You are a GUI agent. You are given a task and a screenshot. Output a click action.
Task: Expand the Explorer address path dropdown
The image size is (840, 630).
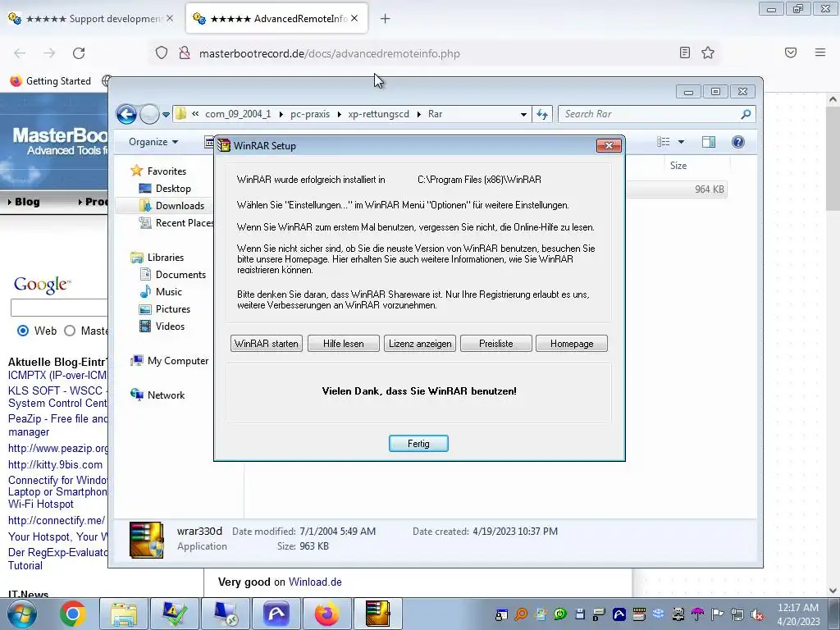(523, 114)
